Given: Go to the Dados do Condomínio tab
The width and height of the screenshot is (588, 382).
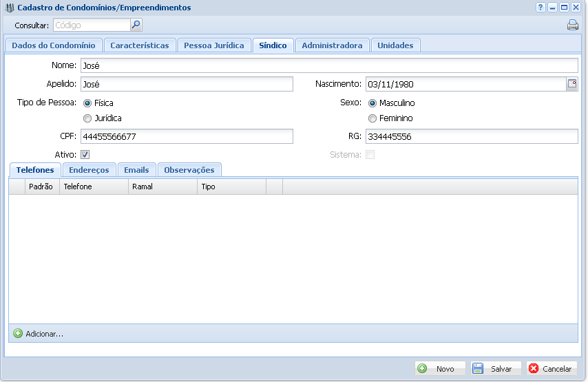Looking at the screenshot, I should pos(54,45).
